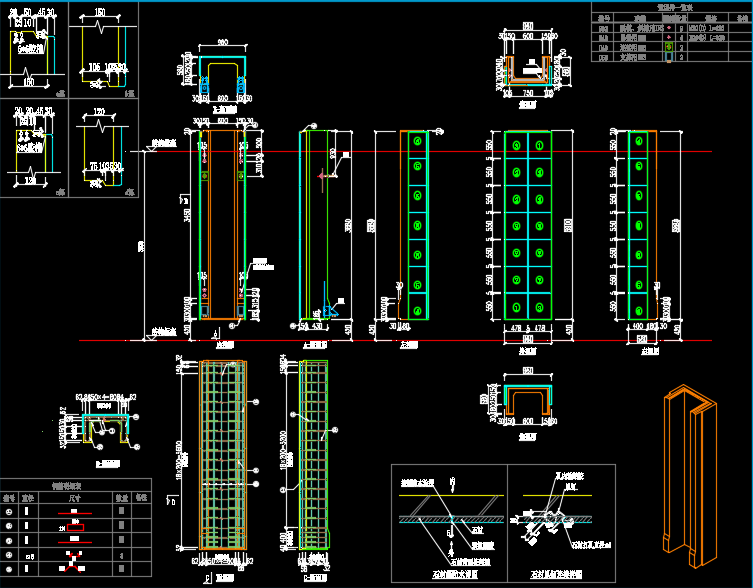
Task: Click the 980 width dimension above top section
Action: (222, 43)
